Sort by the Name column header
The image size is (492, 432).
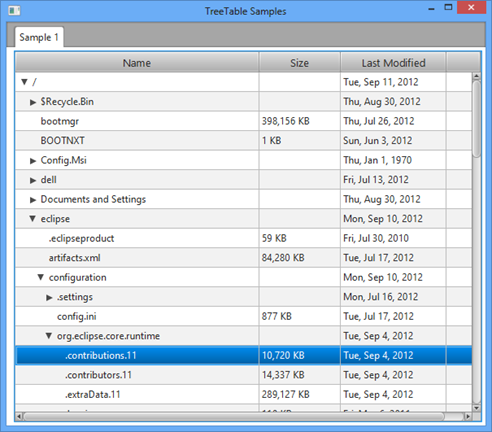click(x=137, y=63)
